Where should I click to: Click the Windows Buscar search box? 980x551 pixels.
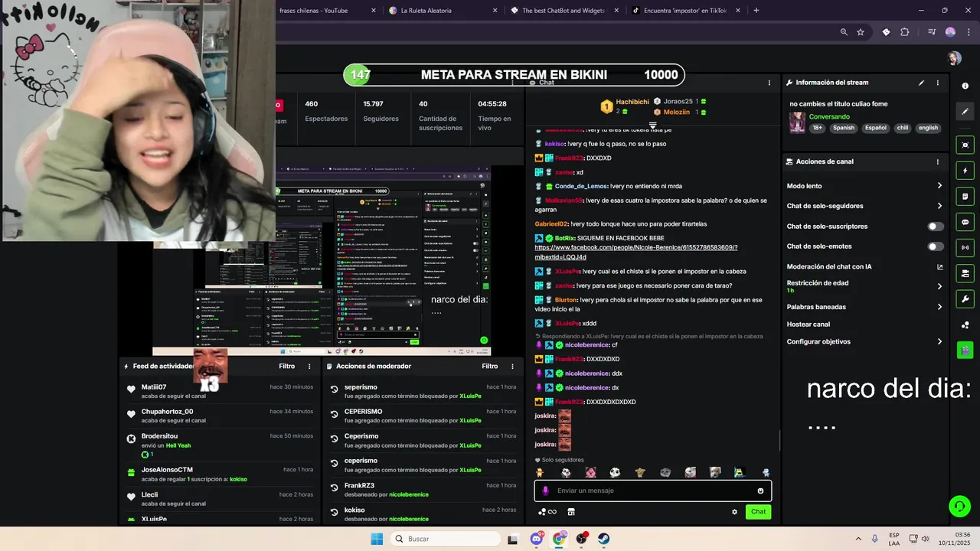tap(444, 539)
